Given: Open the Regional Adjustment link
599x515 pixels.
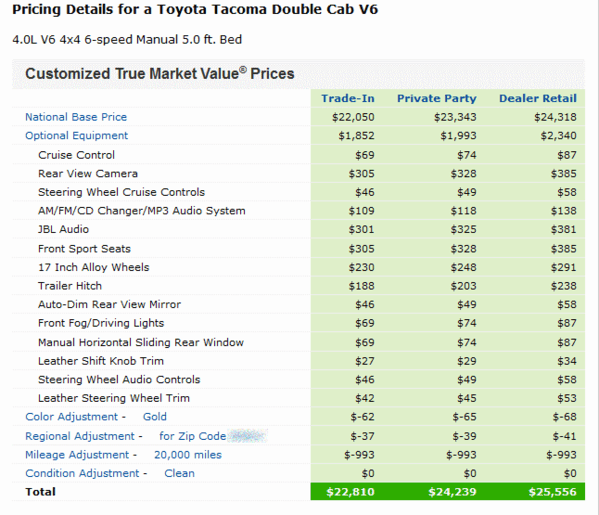Looking at the screenshot, I should [80, 436].
